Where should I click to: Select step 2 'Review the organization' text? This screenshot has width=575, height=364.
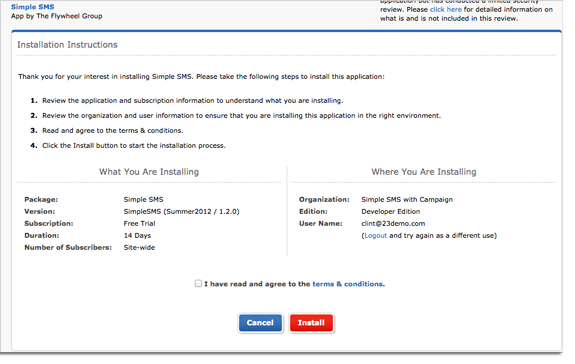pos(241,115)
